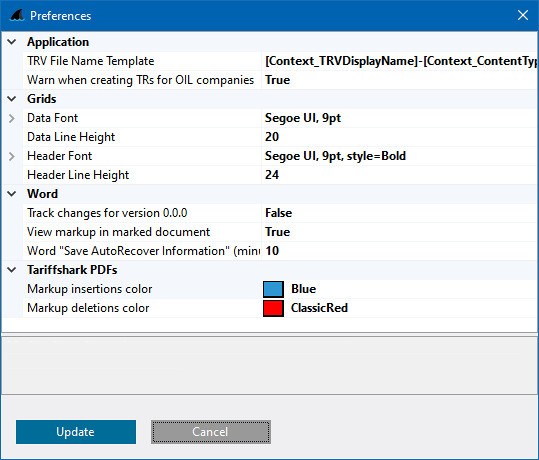Select the TRV File Name Template value field

point(400,61)
